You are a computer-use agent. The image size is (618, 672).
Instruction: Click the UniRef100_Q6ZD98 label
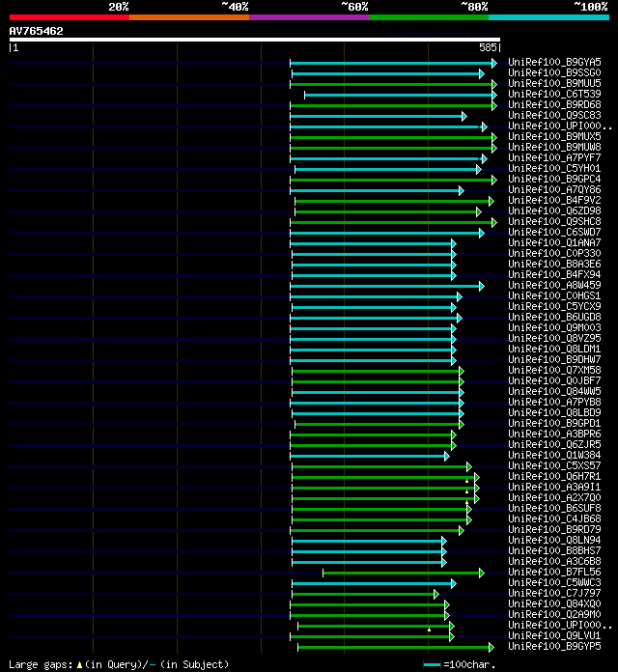tap(554, 210)
